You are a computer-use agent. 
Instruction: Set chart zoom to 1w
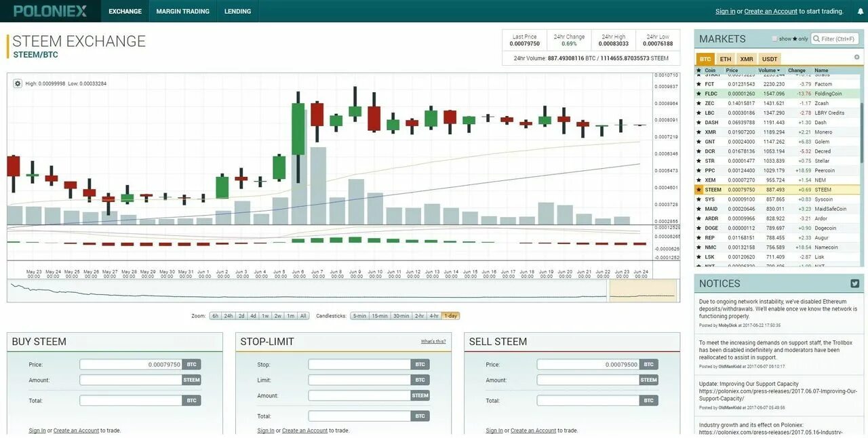(x=265, y=316)
